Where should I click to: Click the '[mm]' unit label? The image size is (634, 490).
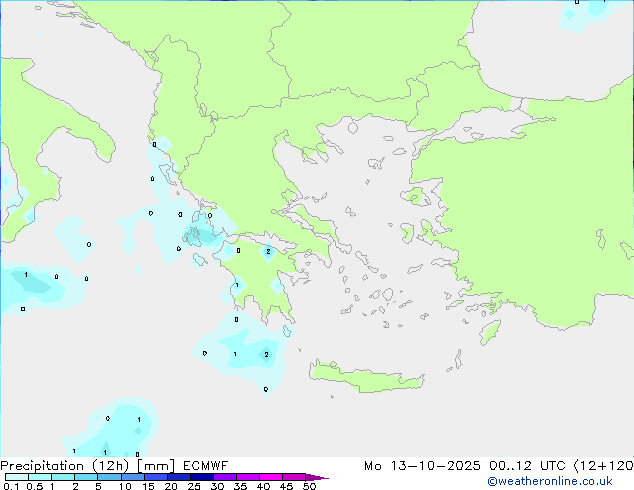point(156,466)
